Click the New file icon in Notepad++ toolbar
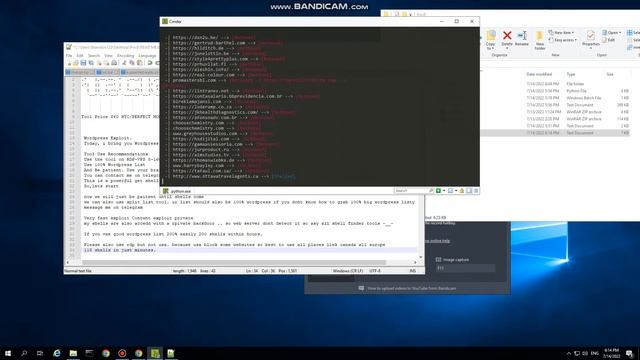Viewport: 640px width, 360px height. [x=69, y=63]
